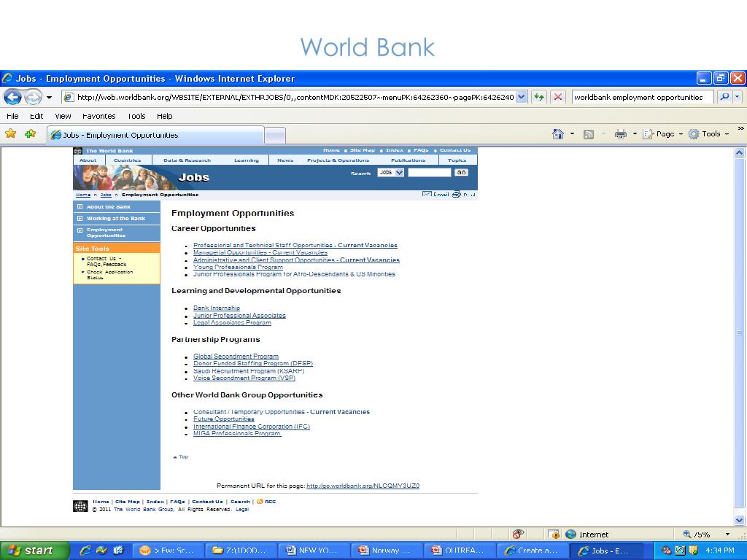This screenshot has height=560, width=747.
Task: Open a new blank tab
Action: coord(275,136)
